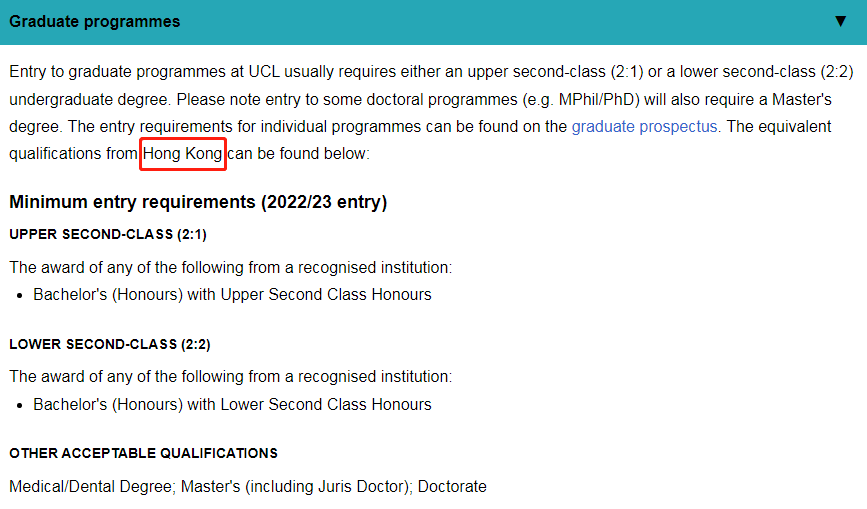The image size is (867, 509).
Task: Collapse the Graduate programmes down arrow
Action: coord(840,21)
